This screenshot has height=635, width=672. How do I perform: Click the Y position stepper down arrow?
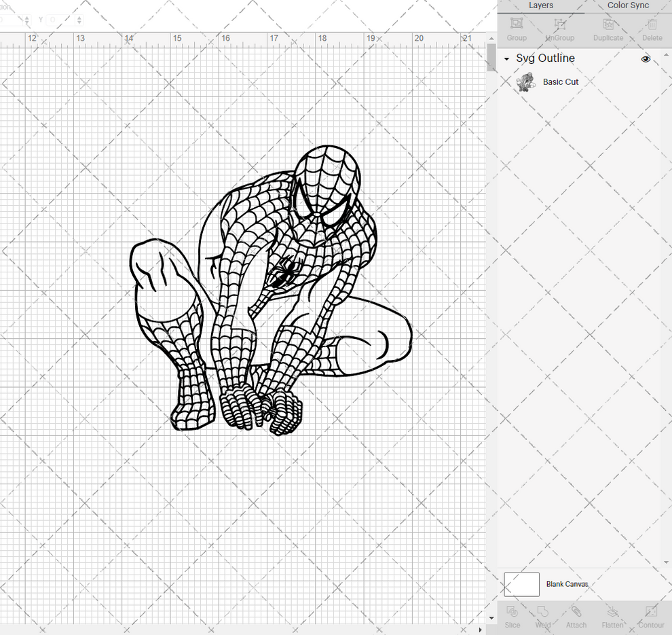pos(79,22)
